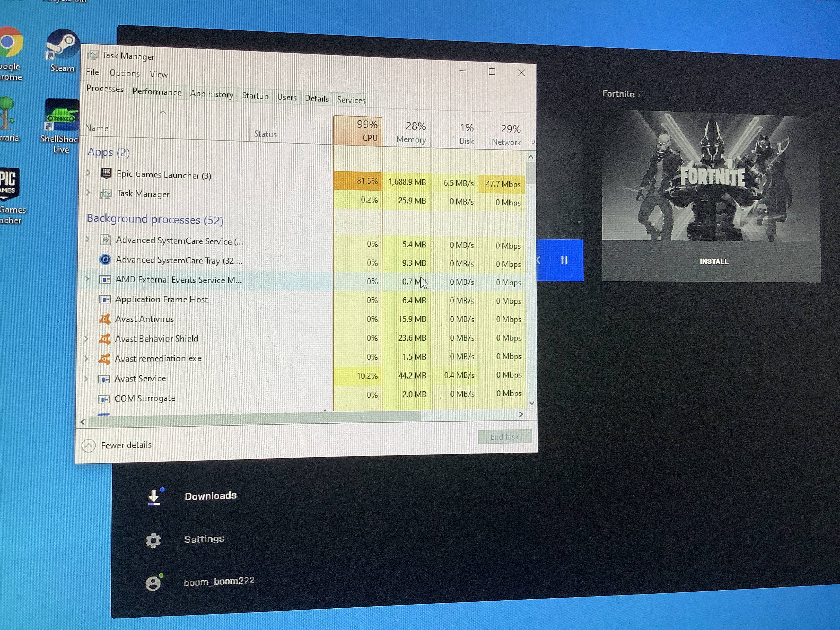840x630 pixels.
Task: Click the horizontal scrollbar left arrow
Action: (x=83, y=422)
